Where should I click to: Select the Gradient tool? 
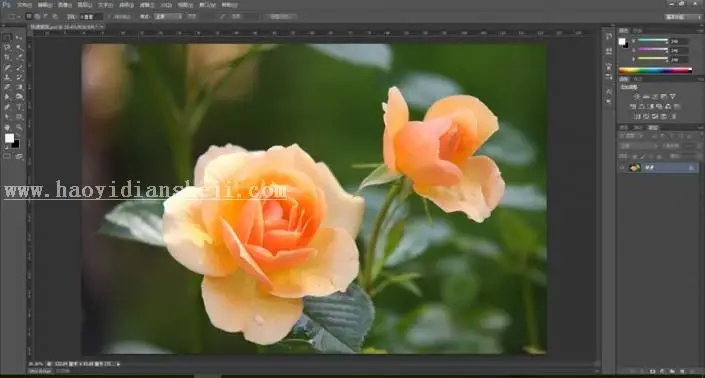[19, 87]
